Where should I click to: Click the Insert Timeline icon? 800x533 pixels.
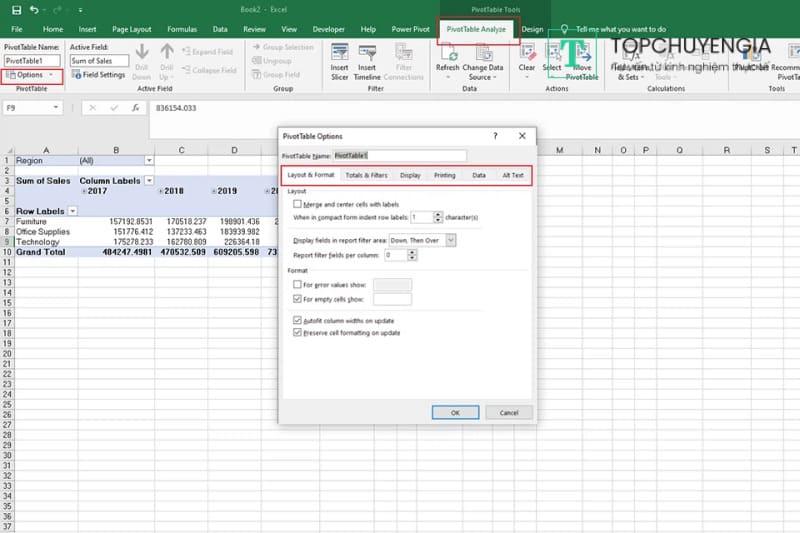click(367, 53)
